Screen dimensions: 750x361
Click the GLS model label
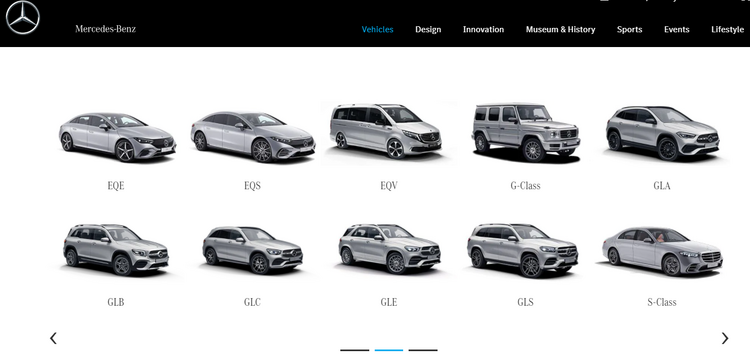tap(525, 302)
